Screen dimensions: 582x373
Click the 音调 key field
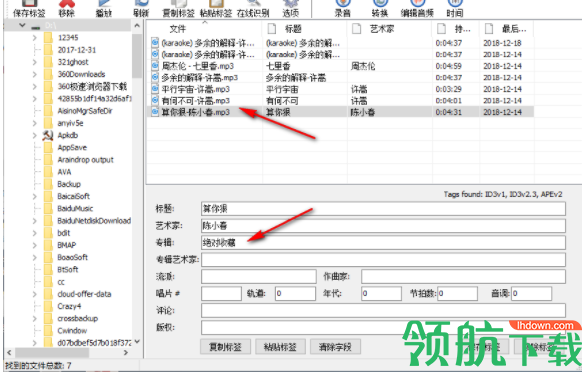pyautogui.click(x=532, y=294)
